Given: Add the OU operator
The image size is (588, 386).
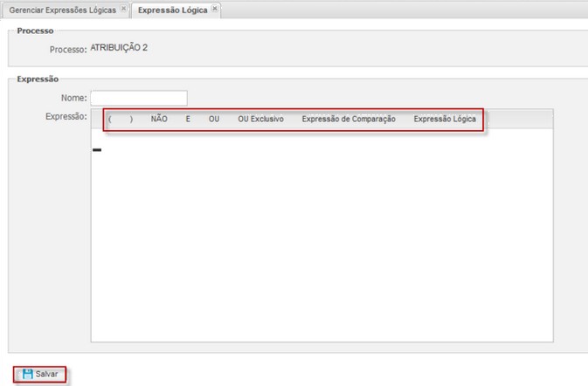Looking at the screenshot, I should pos(214,119).
